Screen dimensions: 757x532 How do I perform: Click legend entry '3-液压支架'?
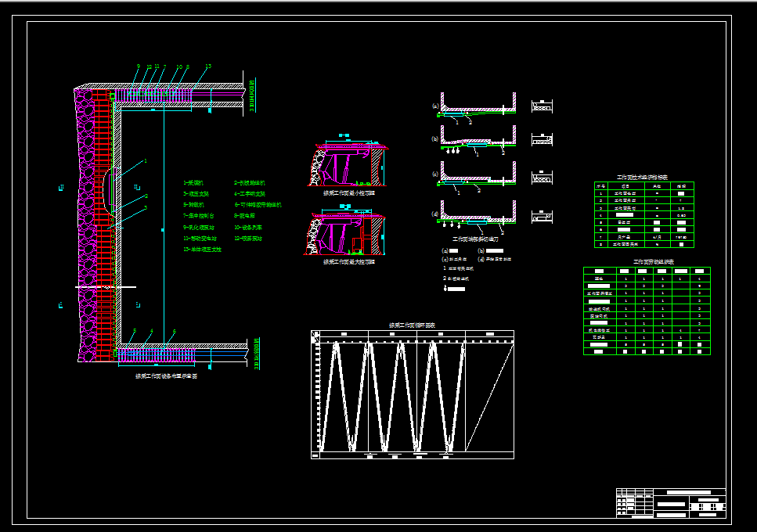(x=196, y=194)
